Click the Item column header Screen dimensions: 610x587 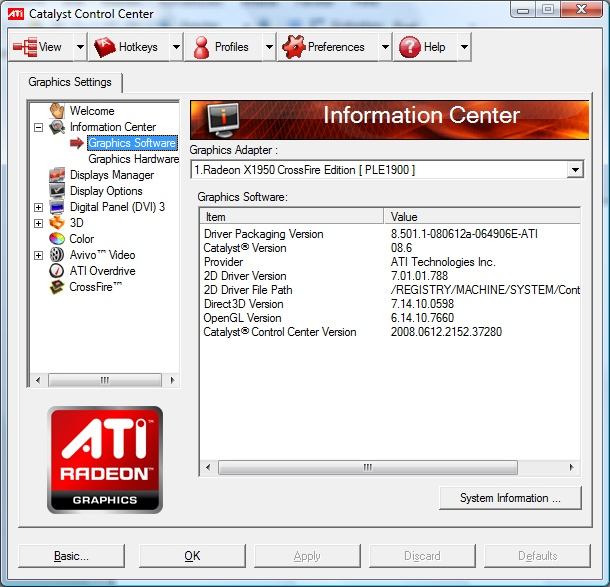(292, 217)
